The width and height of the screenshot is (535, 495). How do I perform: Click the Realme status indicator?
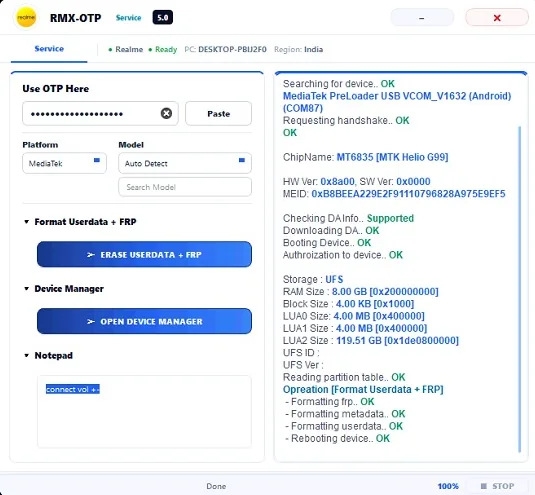point(126,49)
